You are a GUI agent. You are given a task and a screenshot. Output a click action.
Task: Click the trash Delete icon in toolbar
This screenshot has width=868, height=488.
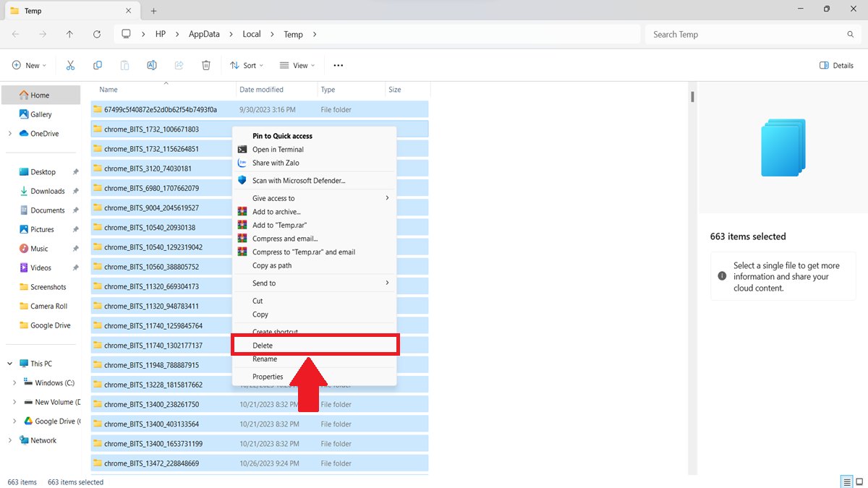[206, 65]
